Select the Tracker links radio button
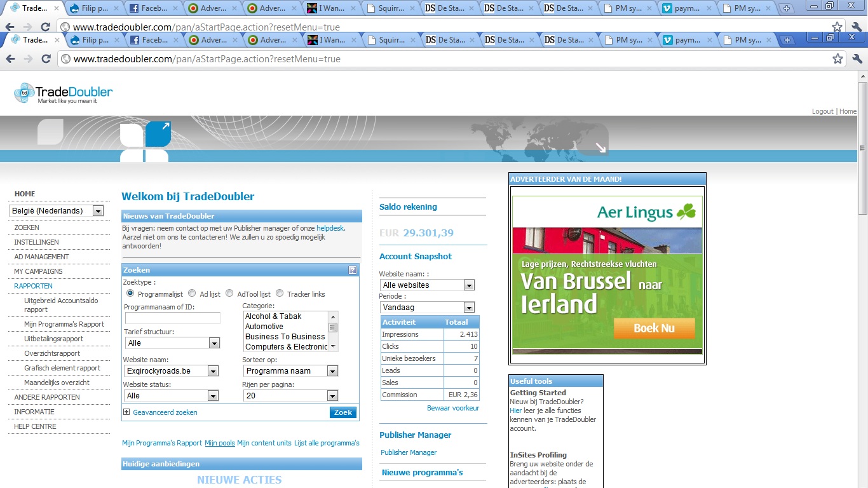The height and width of the screenshot is (488, 868). click(280, 294)
